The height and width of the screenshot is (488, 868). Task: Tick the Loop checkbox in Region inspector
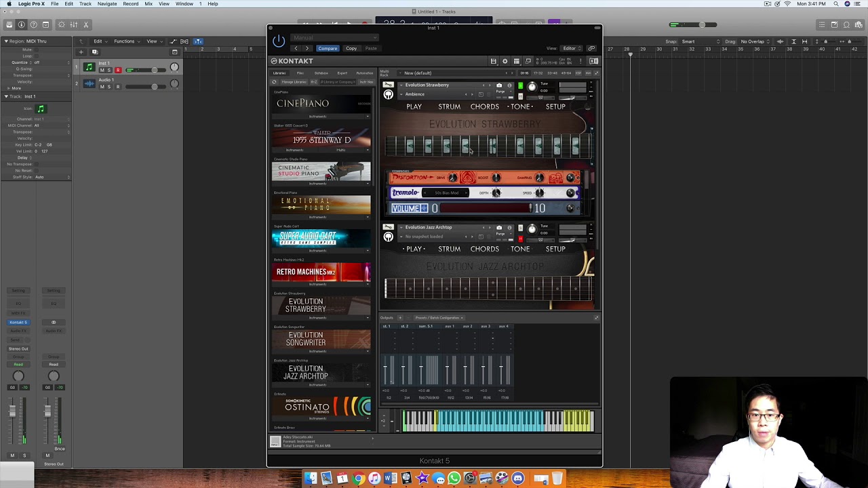click(36, 56)
